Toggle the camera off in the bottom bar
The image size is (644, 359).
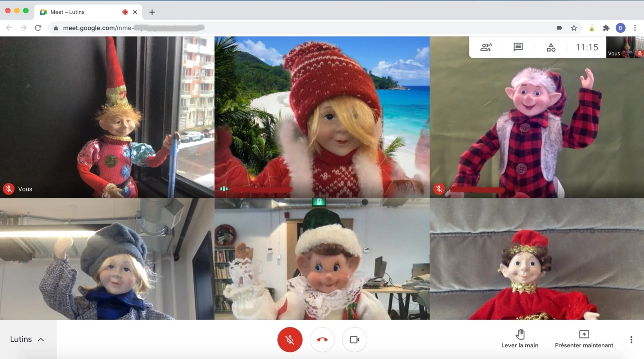[x=354, y=340]
